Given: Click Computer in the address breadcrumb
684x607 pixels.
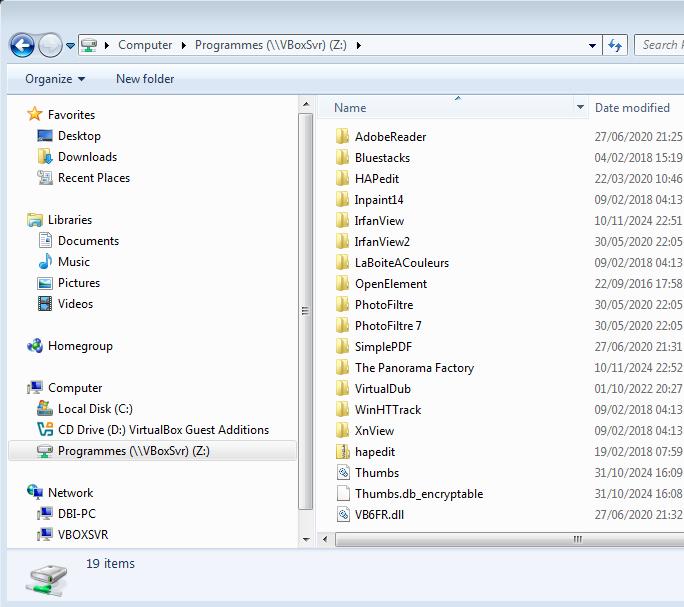Looking at the screenshot, I should (145, 45).
